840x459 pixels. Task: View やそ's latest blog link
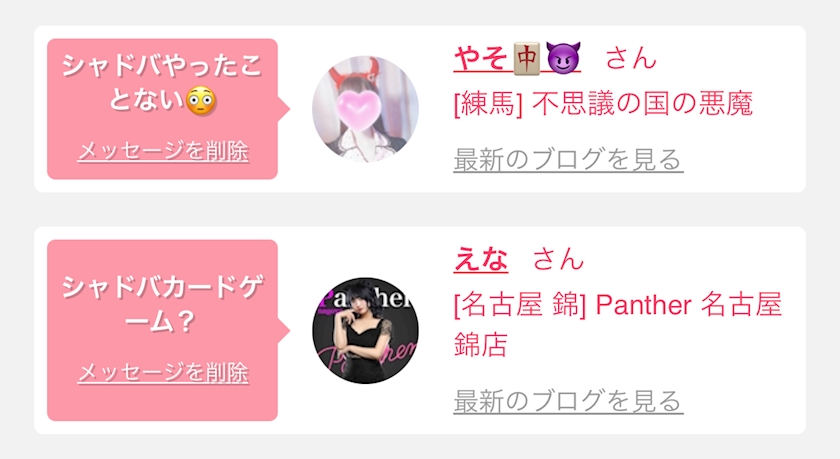568,160
